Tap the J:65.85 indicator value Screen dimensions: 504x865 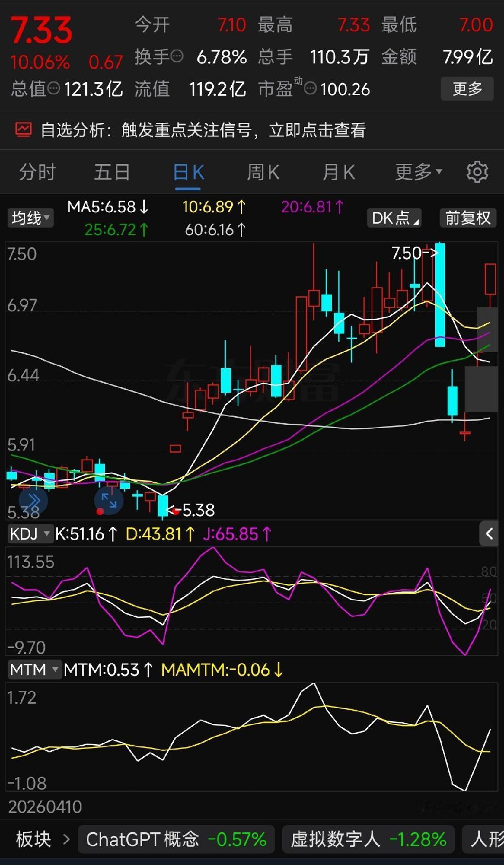point(237,534)
